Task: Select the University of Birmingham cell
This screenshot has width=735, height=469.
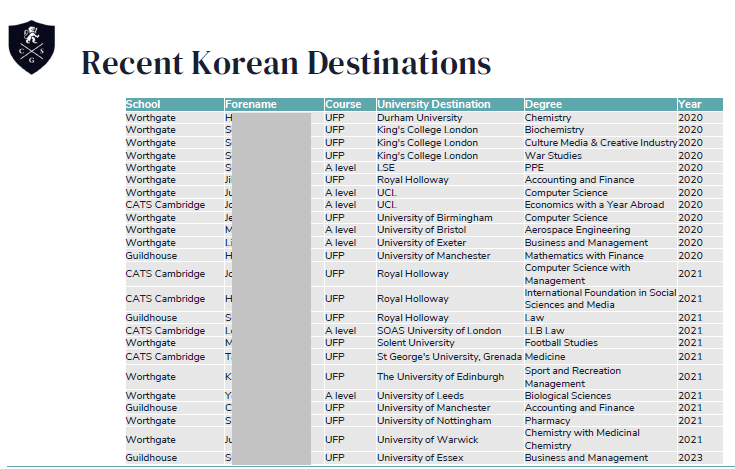Action: click(x=450, y=218)
